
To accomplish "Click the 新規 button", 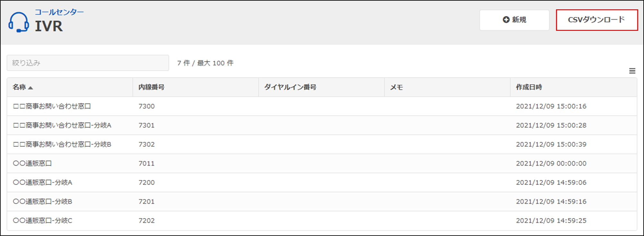I will 514,20.
